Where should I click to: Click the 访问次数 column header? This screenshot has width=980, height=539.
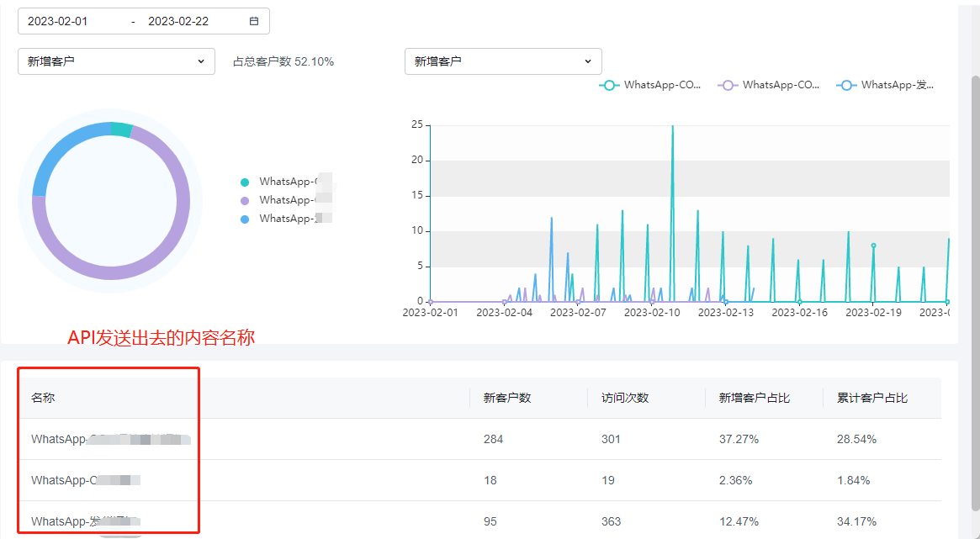625,398
